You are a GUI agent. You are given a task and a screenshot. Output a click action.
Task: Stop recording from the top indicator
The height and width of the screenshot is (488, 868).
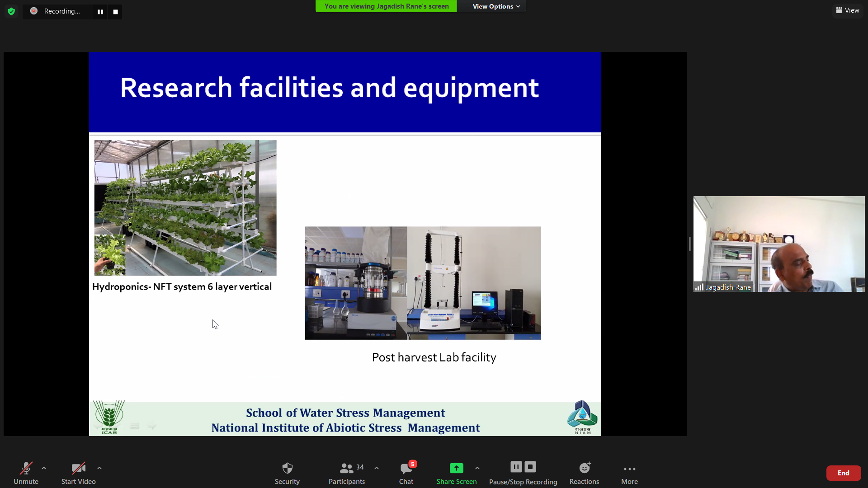pyautogui.click(x=115, y=12)
